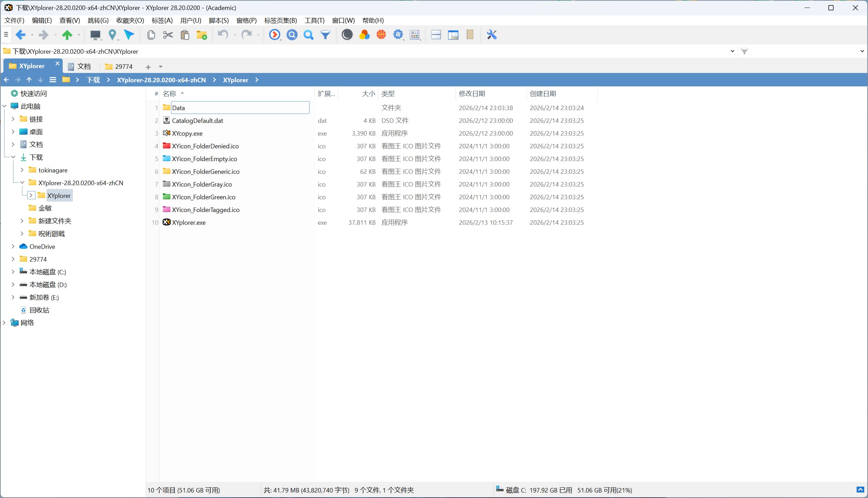Expand the 网络 node in the tree

click(4, 323)
